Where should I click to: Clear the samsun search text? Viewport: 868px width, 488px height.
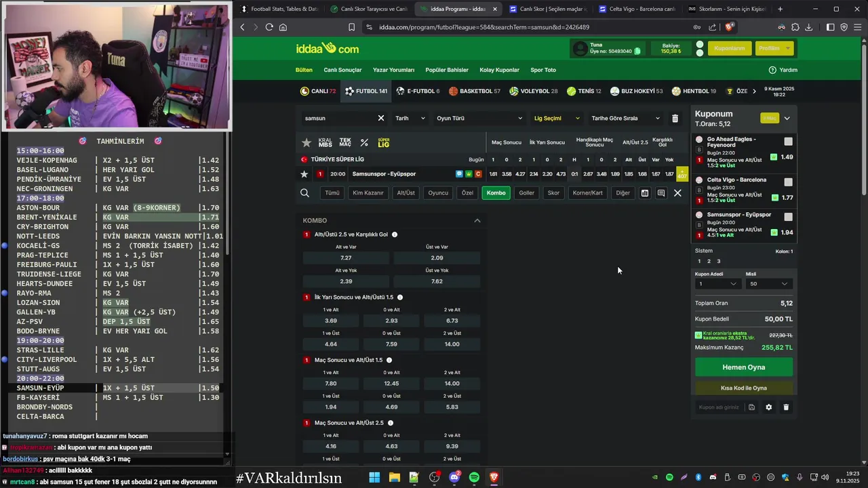(381, 118)
